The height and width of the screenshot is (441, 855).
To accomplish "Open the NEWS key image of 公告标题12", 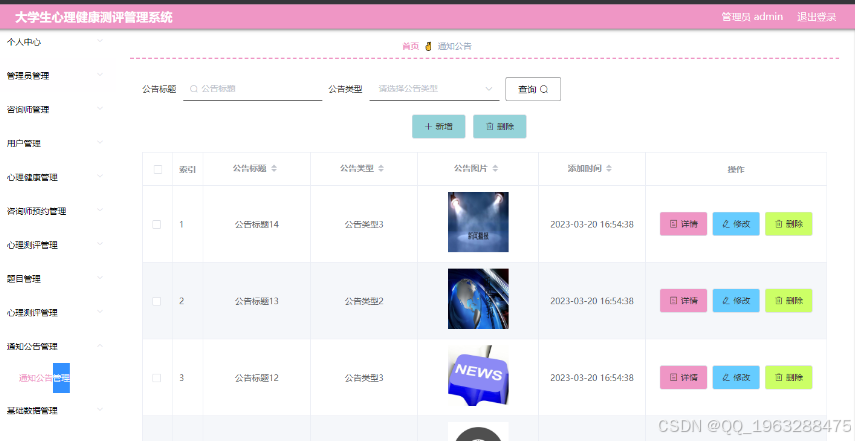I will [x=478, y=376].
